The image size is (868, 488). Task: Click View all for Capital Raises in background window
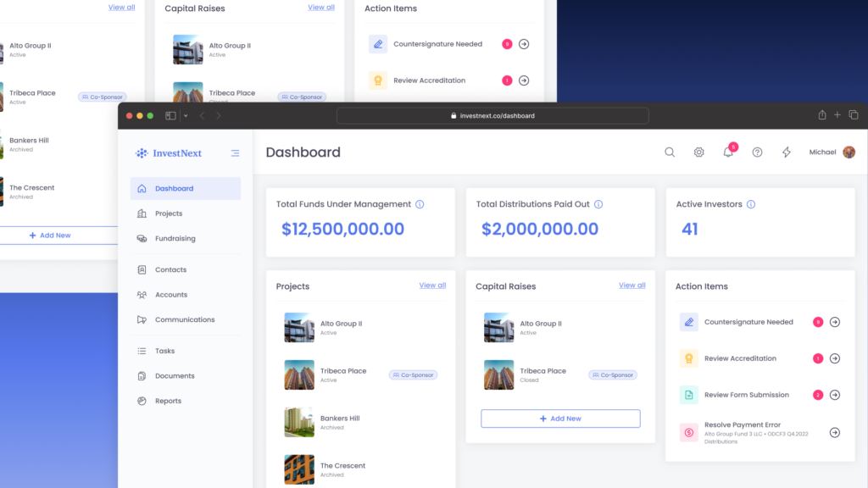coord(321,7)
